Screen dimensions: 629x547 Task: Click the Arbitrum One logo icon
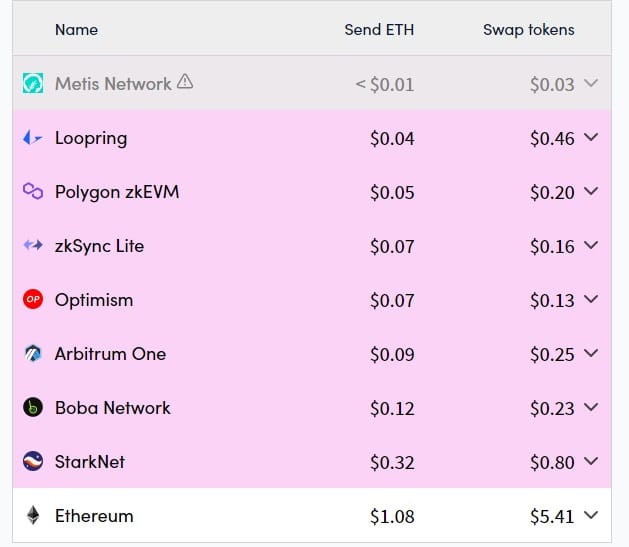pyautogui.click(x=33, y=353)
